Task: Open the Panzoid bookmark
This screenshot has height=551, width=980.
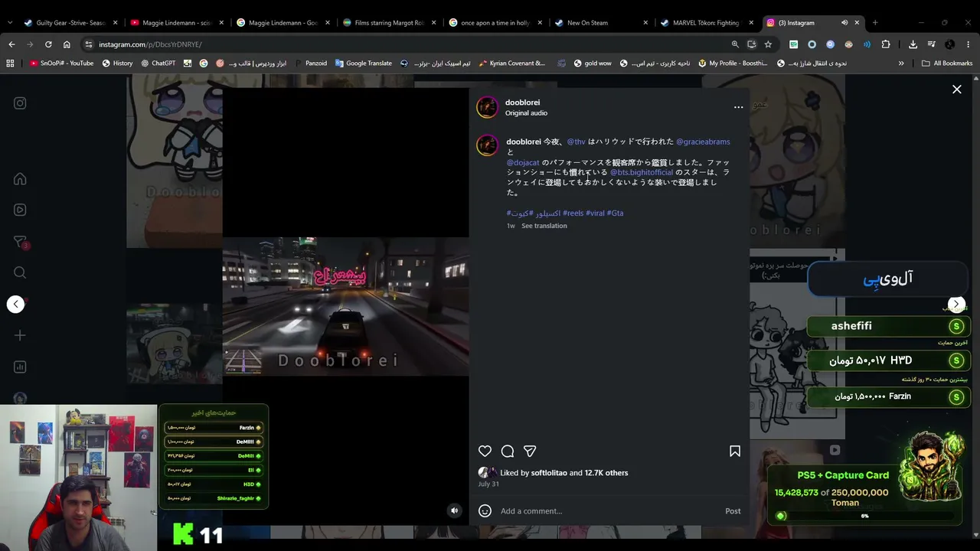Action: click(x=311, y=64)
